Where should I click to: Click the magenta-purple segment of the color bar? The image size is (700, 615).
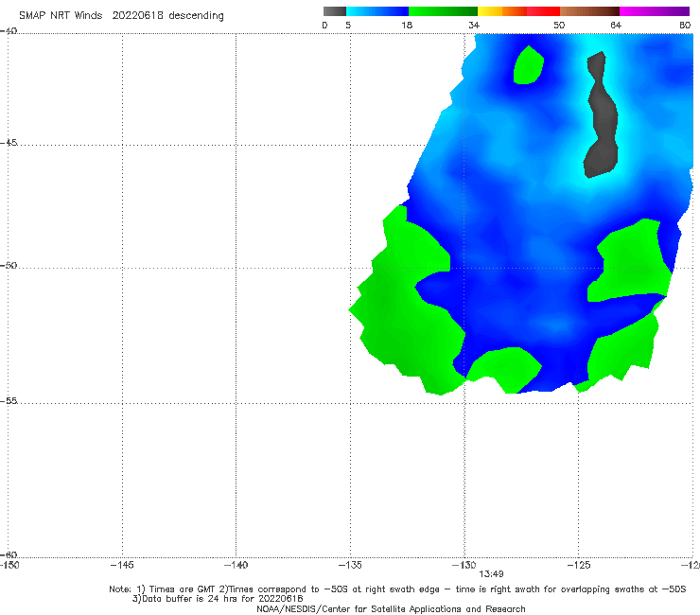(x=654, y=11)
